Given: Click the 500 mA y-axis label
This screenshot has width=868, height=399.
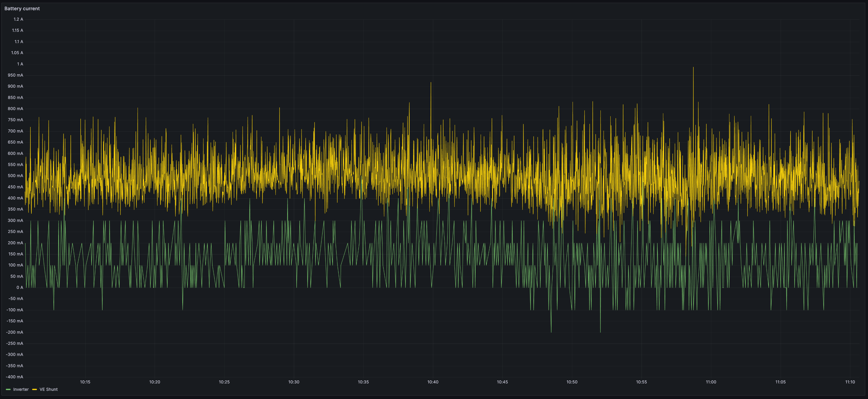Looking at the screenshot, I should pyautogui.click(x=16, y=176).
